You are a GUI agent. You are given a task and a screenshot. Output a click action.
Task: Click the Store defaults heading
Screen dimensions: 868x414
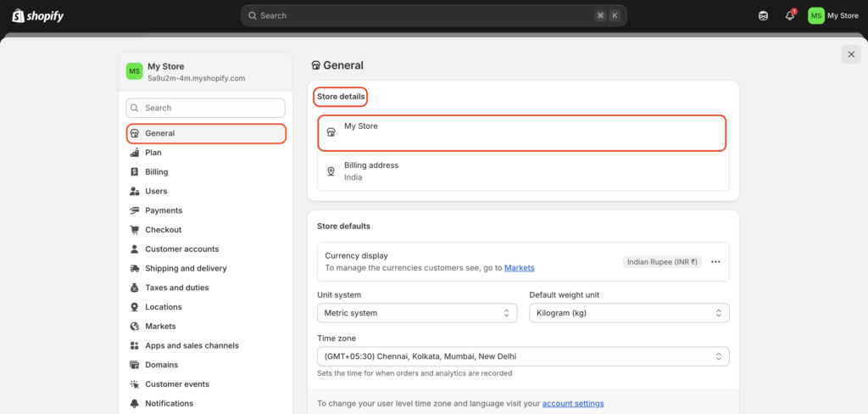pos(344,227)
